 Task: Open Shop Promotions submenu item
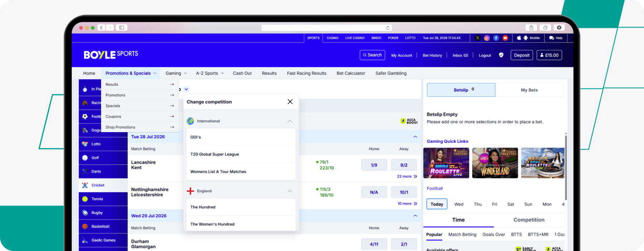point(140,127)
